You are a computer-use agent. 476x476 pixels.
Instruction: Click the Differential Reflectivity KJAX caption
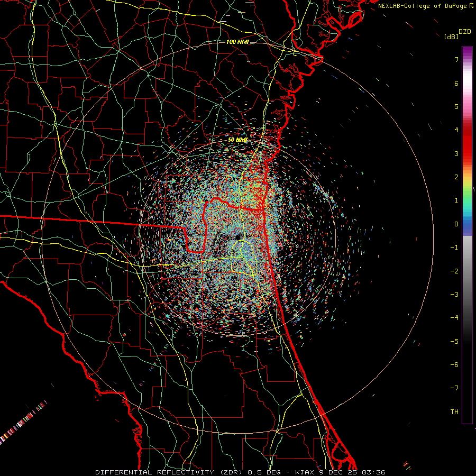pos(241,472)
